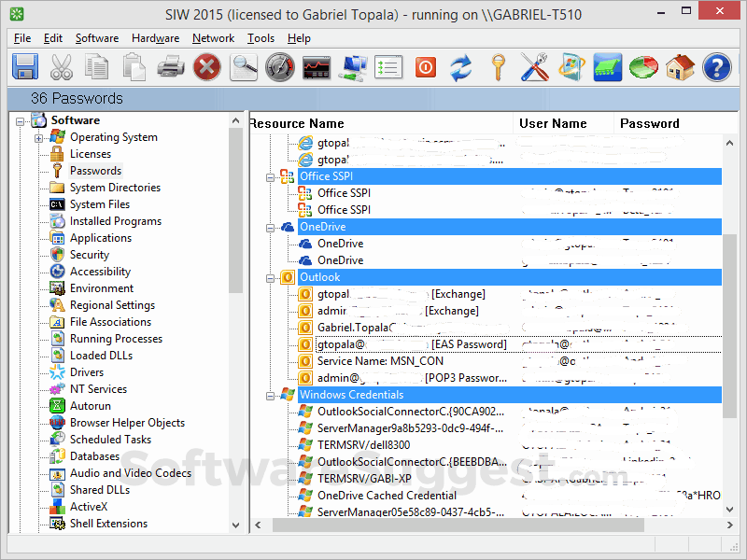Click the password list vertical scrollbar thumb
747x560 pixels.
pos(730,326)
